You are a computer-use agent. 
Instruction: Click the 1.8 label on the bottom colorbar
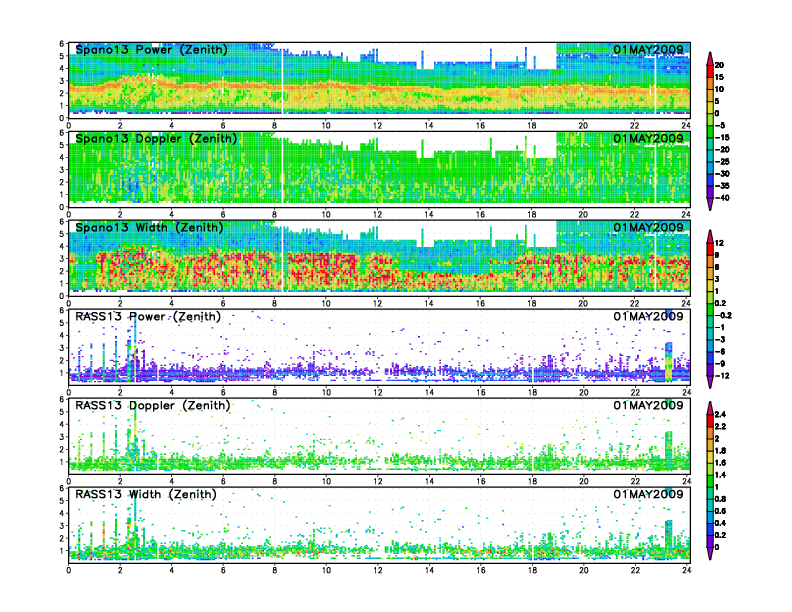[x=720, y=451]
